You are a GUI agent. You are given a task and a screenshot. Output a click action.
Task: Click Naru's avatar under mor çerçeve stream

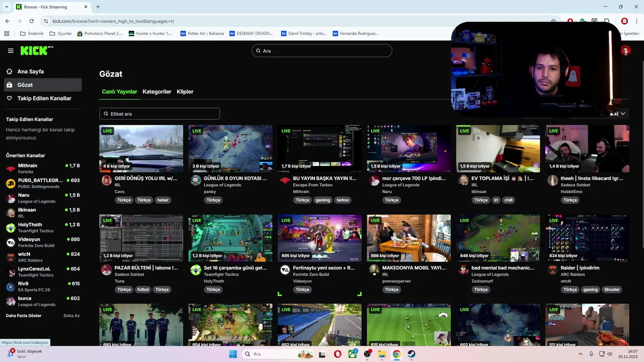pos(374,180)
